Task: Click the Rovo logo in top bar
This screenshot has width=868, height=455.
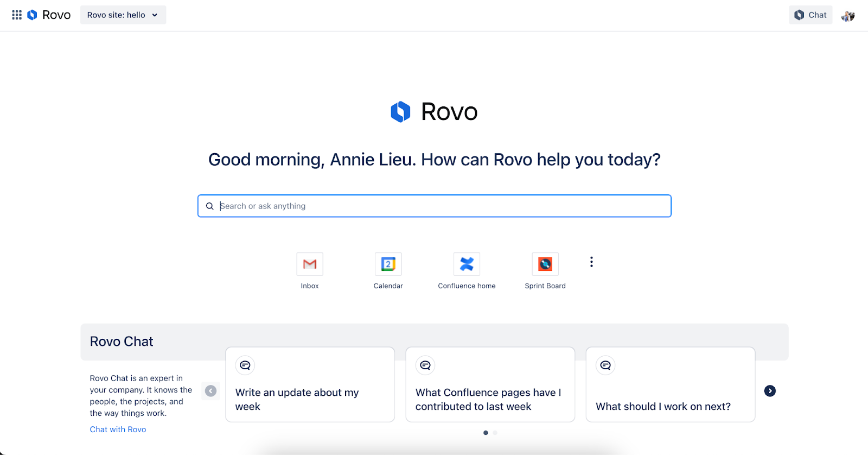Action: (x=49, y=15)
